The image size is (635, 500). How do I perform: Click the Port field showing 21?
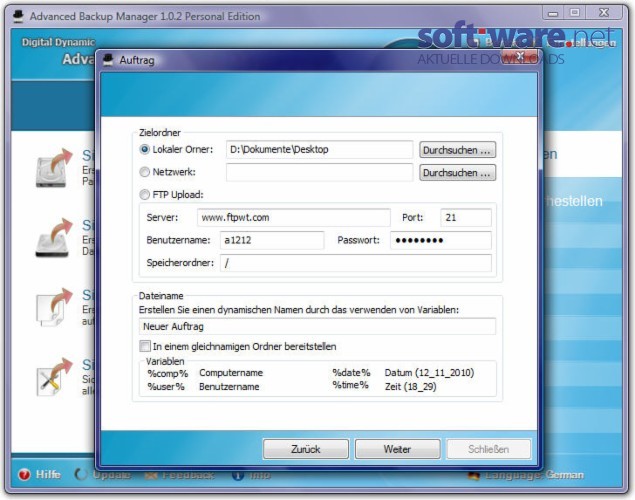[x=466, y=217]
